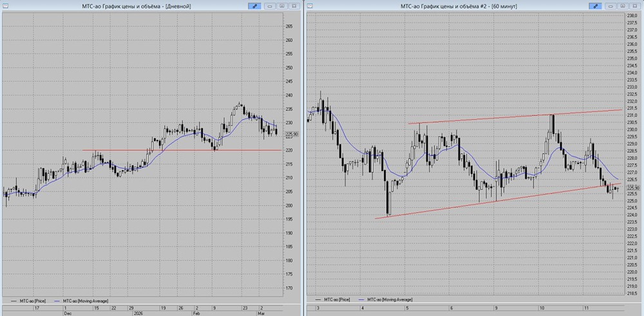Click the date label '11' on the 60-minute time axis

587,308
